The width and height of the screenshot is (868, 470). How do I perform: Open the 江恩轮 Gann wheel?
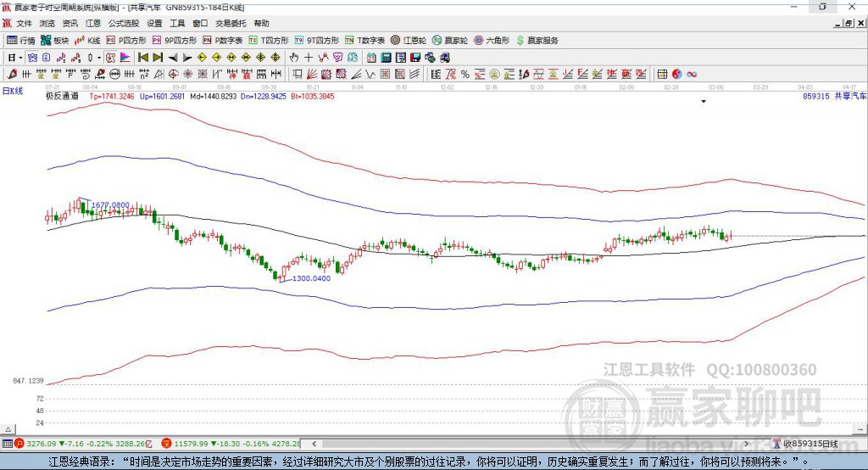(409, 41)
